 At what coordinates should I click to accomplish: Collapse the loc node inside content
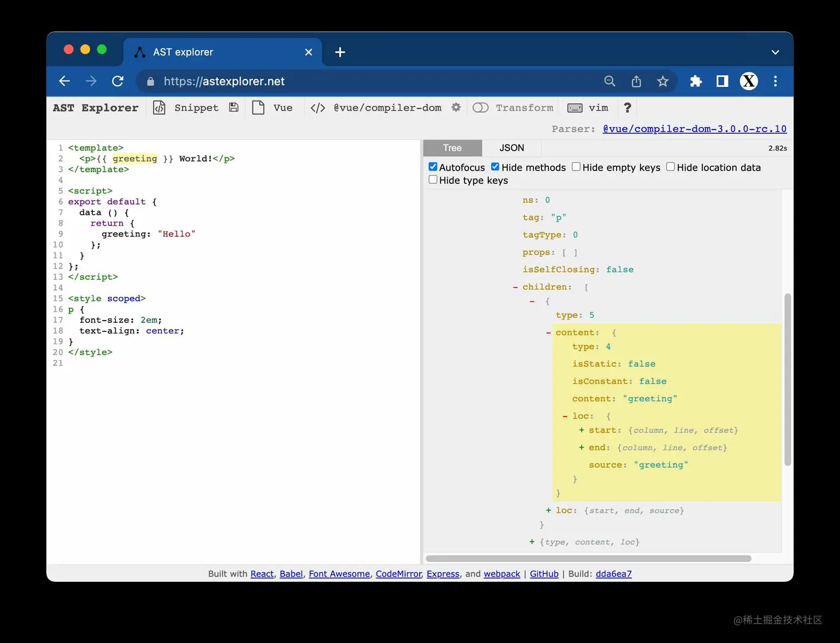pos(565,416)
